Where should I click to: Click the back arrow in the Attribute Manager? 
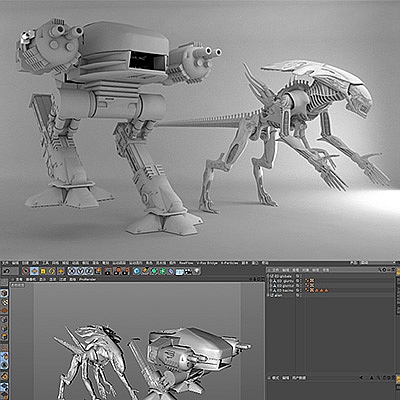pos(362,378)
